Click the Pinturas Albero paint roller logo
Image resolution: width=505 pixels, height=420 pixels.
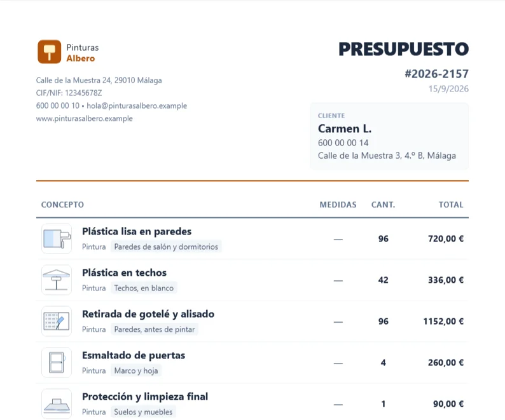pos(49,52)
